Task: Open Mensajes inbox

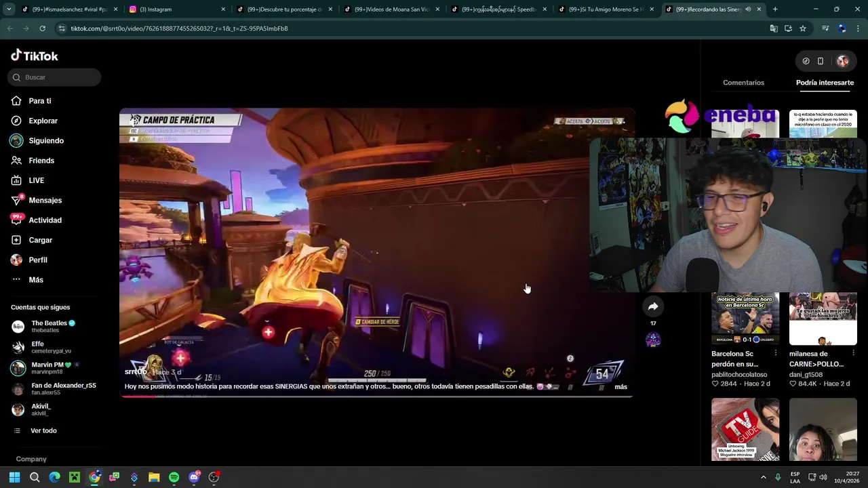Action: coord(45,200)
